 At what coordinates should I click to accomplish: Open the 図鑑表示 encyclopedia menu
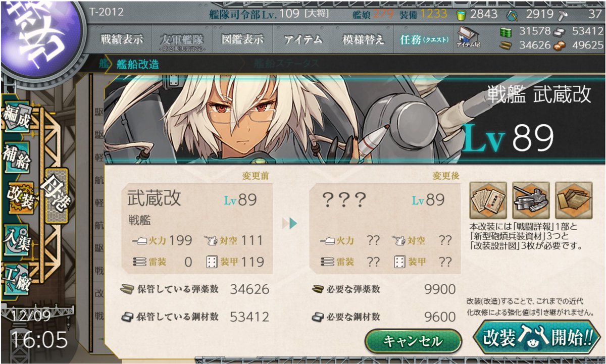tap(242, 40)
